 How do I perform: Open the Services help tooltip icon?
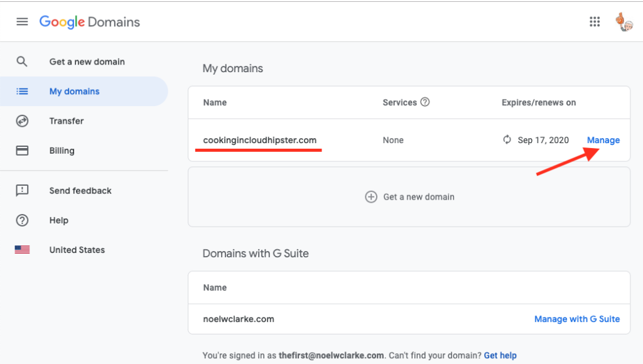pos(425,102)
